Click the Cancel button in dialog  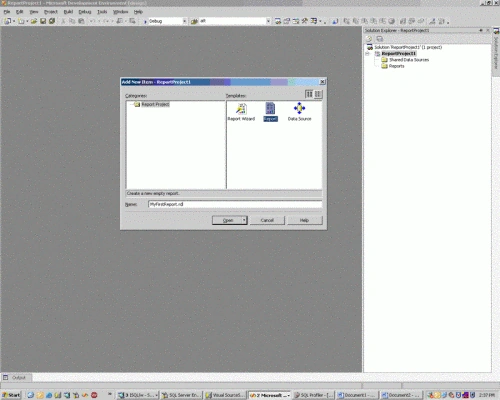point(267,220)
